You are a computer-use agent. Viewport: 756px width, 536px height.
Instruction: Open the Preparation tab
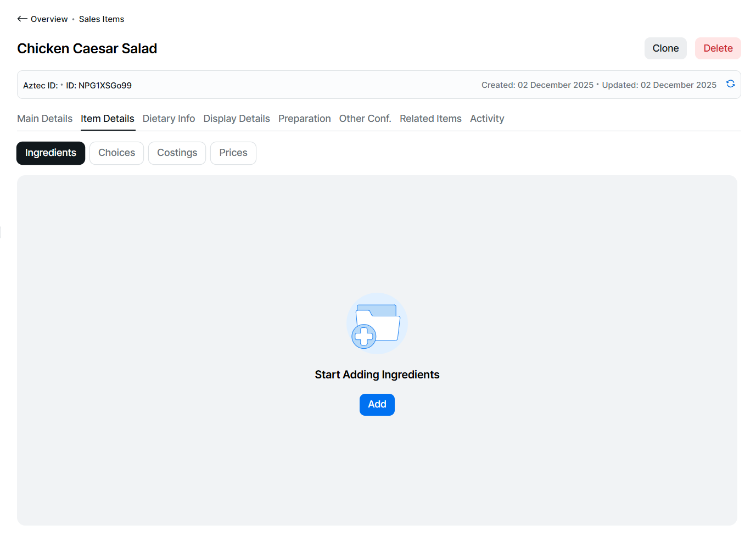coord(304,119)
